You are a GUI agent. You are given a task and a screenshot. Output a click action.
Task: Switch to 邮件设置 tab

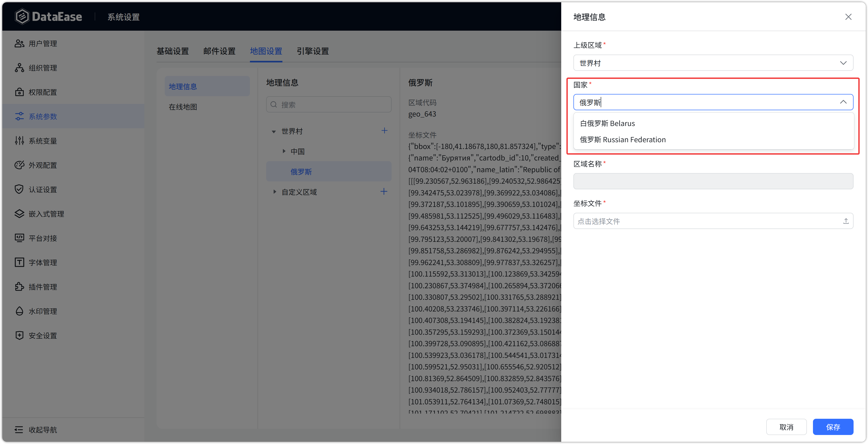point(219,51)
